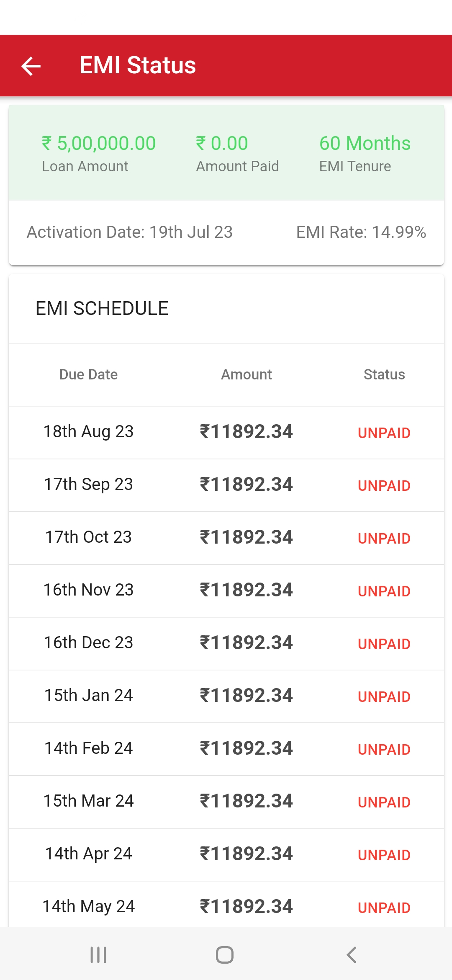Tap the 14th Feb 24 EMI amount
The width and height of the screenshot is (452, 980).
pos(246,748)
